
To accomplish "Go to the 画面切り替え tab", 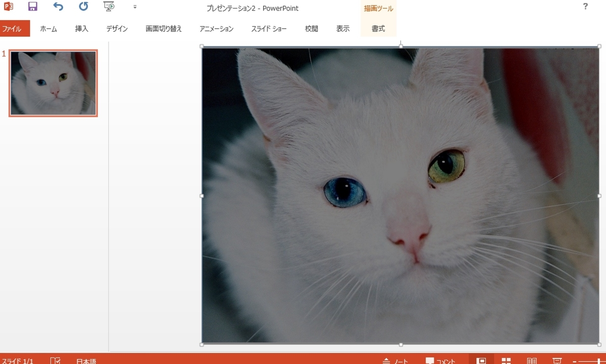I will pyautogui.click(x=164, y=29).
